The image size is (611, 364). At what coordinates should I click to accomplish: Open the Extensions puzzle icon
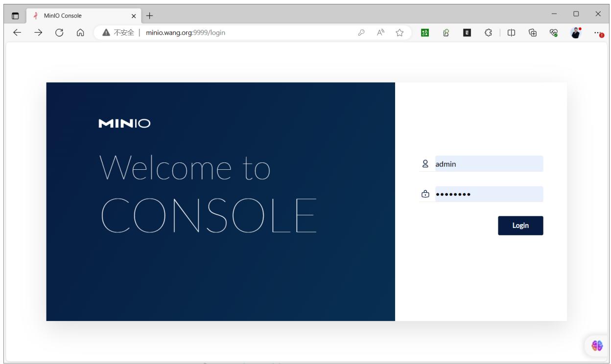pos(487,33)
